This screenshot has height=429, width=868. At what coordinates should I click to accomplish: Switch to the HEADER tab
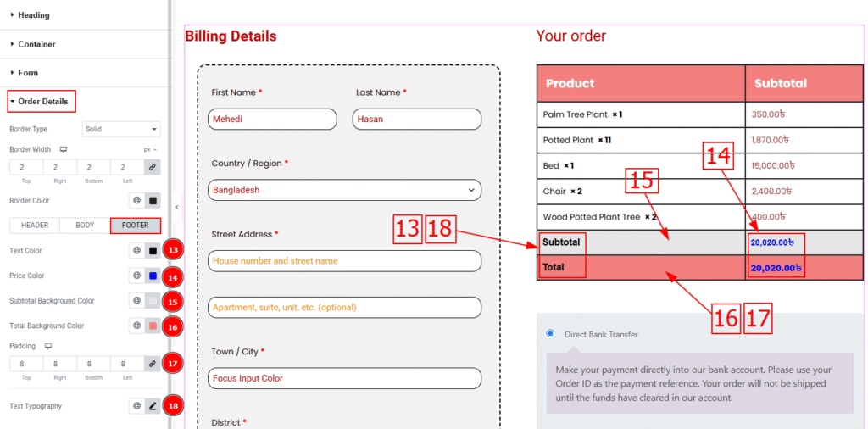(35, 226)
